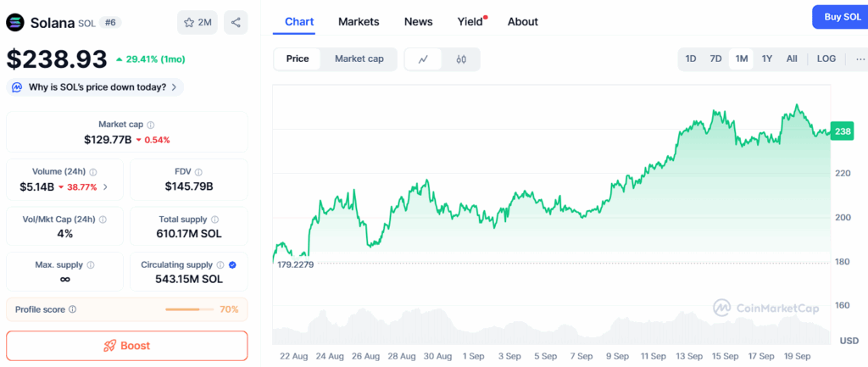Switch to candlestick chart icon
The width and height of the screenshot is (868, 367).
461,59
